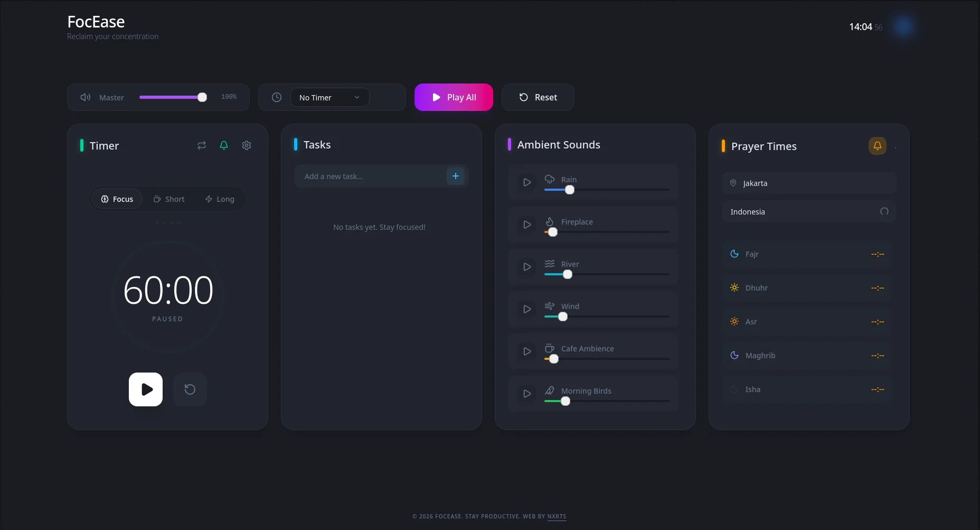Viewport: 980px width, 530px height.
Task: Play the River ambient sound
Action: pos(527,267)
